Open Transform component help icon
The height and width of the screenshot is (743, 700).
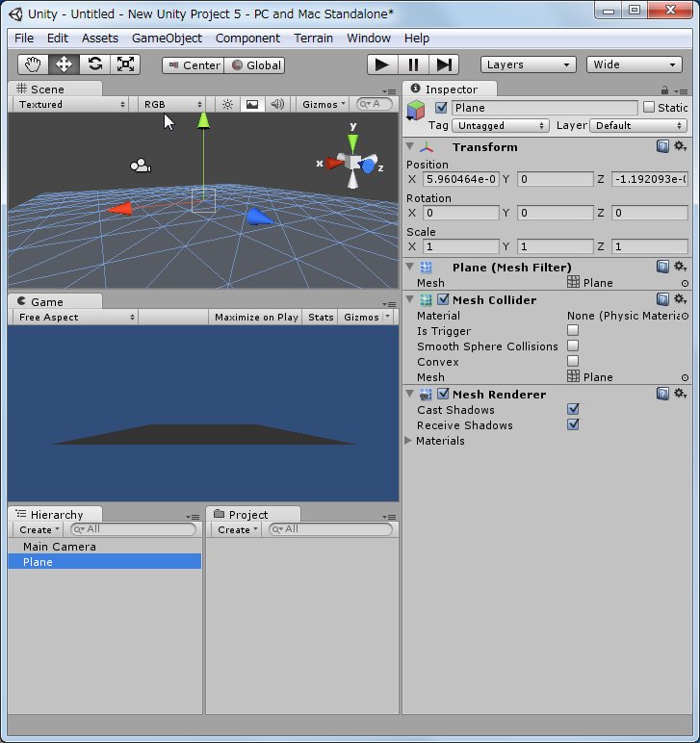tap(662, 146)
